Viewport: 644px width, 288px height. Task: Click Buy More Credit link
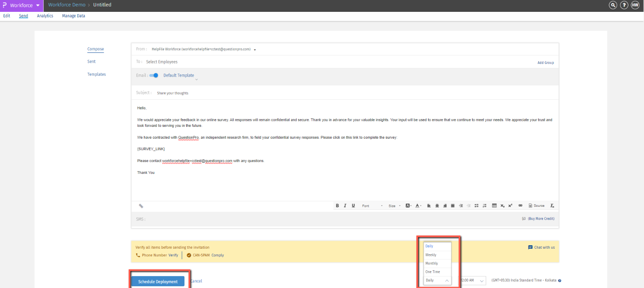coord(541,219)
